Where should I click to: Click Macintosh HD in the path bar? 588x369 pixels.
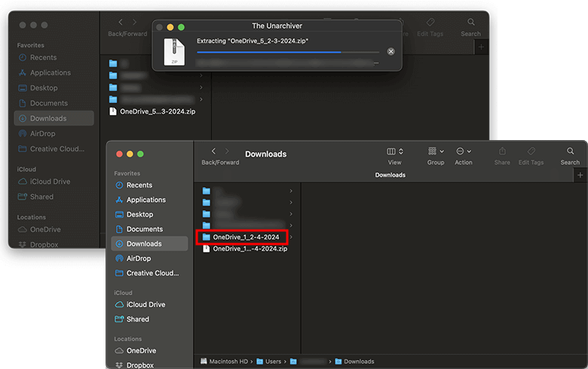(224, 361)
